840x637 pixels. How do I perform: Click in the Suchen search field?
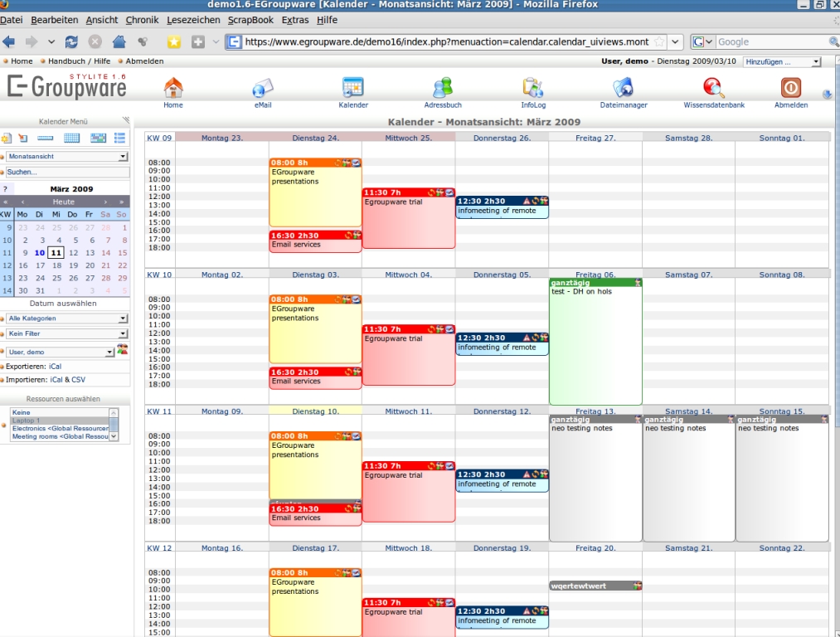coord(67,172)
